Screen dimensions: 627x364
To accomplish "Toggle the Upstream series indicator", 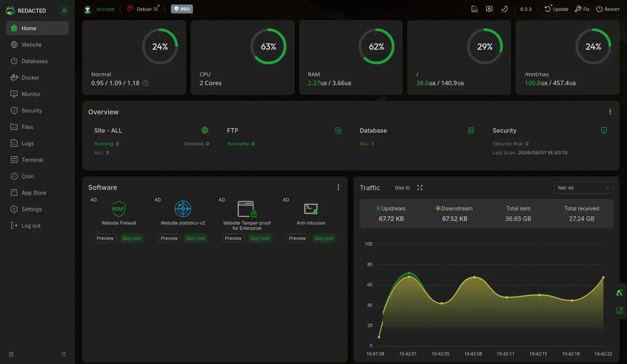I will (378, 208).
